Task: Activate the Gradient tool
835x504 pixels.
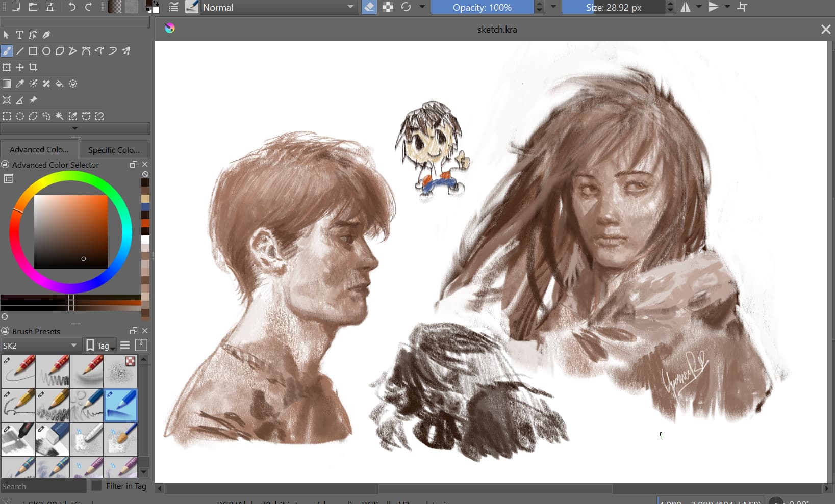Action: pos(7,84)
